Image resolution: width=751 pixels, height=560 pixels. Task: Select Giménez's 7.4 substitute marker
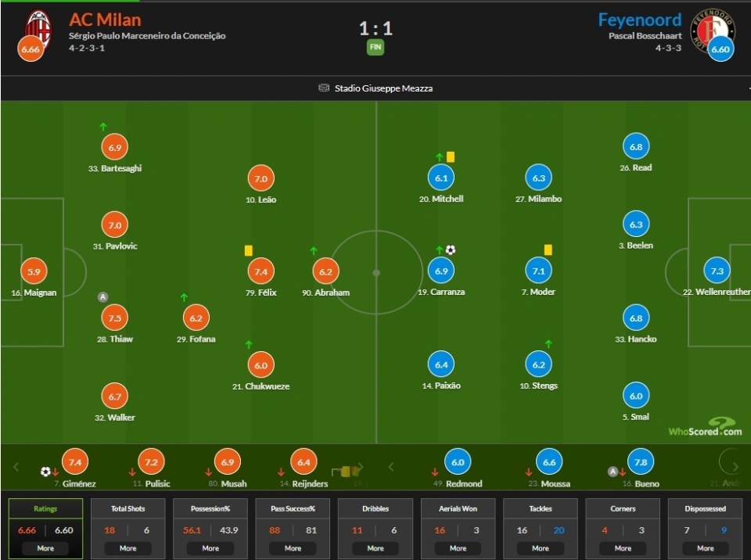click(x=75, y=461)
